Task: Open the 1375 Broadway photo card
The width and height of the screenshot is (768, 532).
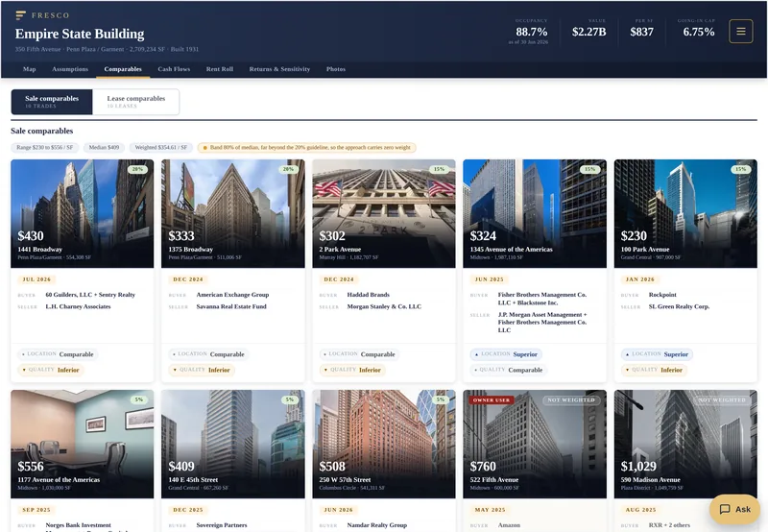Action: click(x=233, y=213)
